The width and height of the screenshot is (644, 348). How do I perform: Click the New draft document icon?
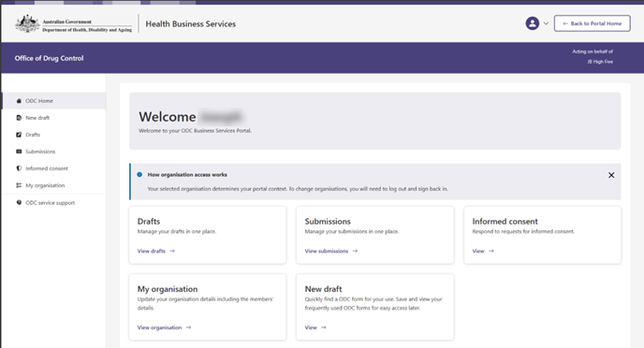pyautogui.click(x=19, y=118)
